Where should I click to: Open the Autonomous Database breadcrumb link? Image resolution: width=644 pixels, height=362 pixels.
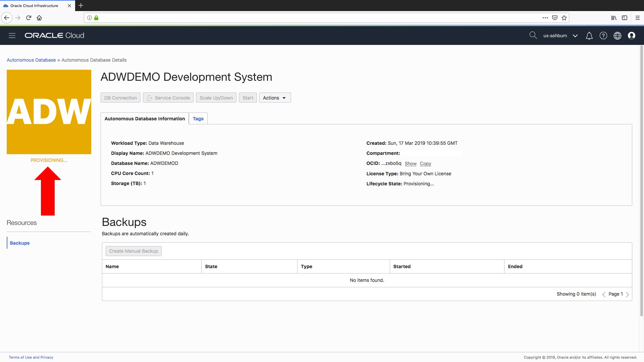[x=31, y=60]
